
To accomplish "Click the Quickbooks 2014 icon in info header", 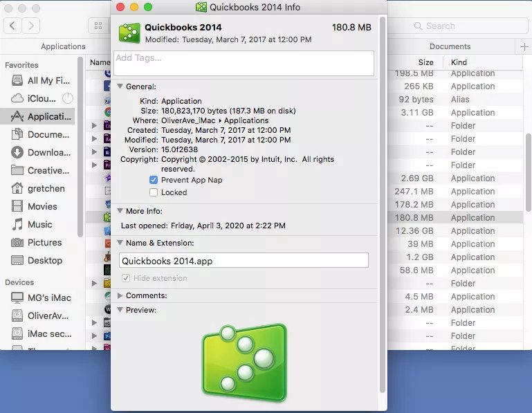I will [x=129, y=33].
